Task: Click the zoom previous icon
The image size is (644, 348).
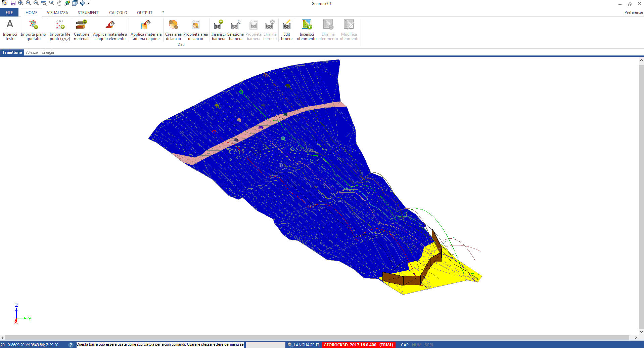Action: tap(52, 3)
